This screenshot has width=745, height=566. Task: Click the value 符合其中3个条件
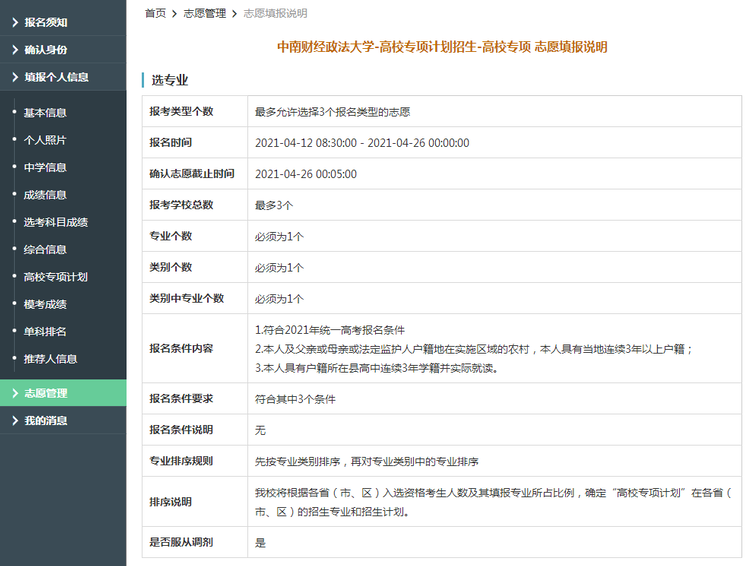pyautogui.click(x=295, y=399)
